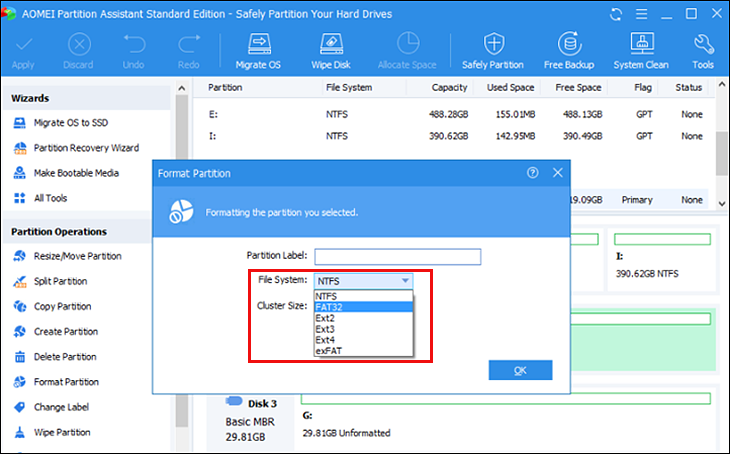Open System Clean tool
The image size is (730, 454).
(641, 51)
